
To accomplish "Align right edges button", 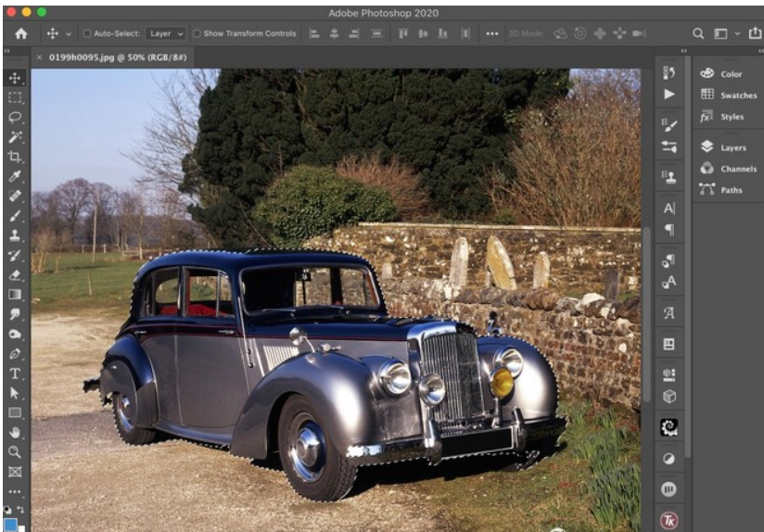I will click(354, 33).
